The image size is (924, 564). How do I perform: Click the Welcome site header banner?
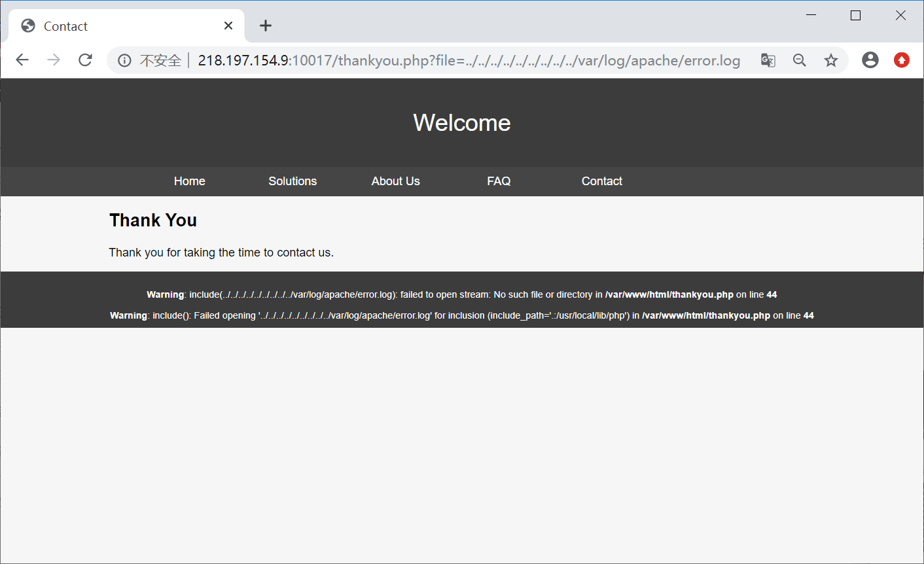click(x=462, y=122)
